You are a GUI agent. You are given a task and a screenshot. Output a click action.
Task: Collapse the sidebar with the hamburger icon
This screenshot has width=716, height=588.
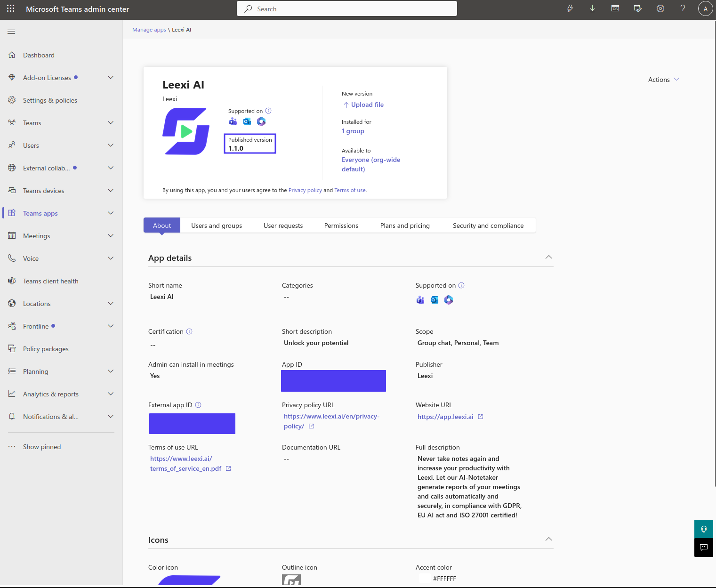[x=11, y=32]
